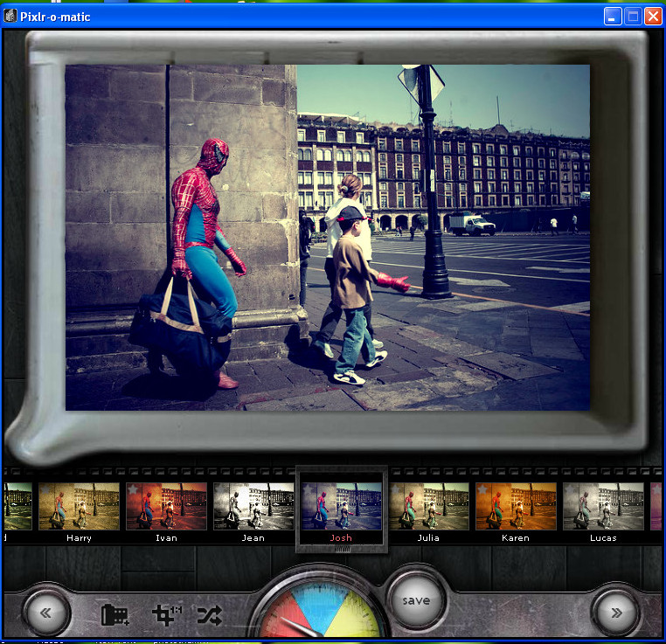Viewport: 666px width, 644px height.
Task: Click the Harry filter label
Action: click(x=79, y=538)
